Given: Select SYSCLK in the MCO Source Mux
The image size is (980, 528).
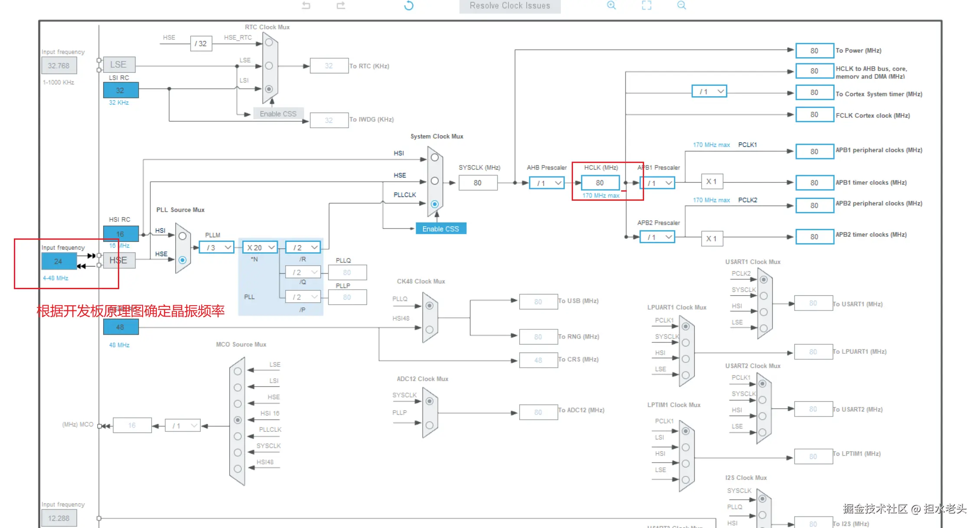Looking at the screenshot, I should (x=238, y=453).
